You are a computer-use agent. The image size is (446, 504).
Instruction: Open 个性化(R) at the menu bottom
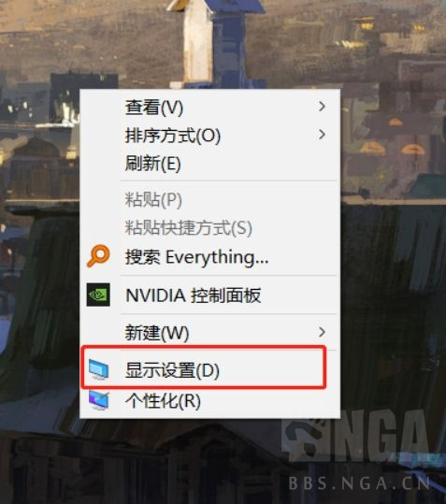click(x=209, y=400)
